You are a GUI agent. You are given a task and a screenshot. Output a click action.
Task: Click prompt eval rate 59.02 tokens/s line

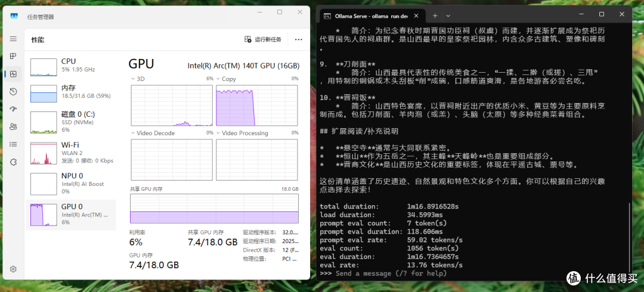point(391,240)
